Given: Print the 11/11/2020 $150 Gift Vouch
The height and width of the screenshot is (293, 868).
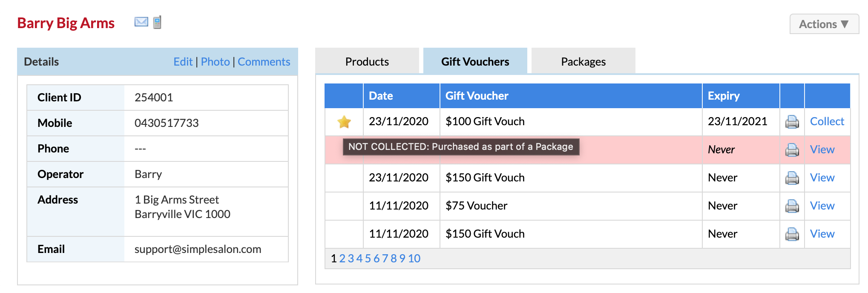Looking at the screenshot, I should (792, 234).
